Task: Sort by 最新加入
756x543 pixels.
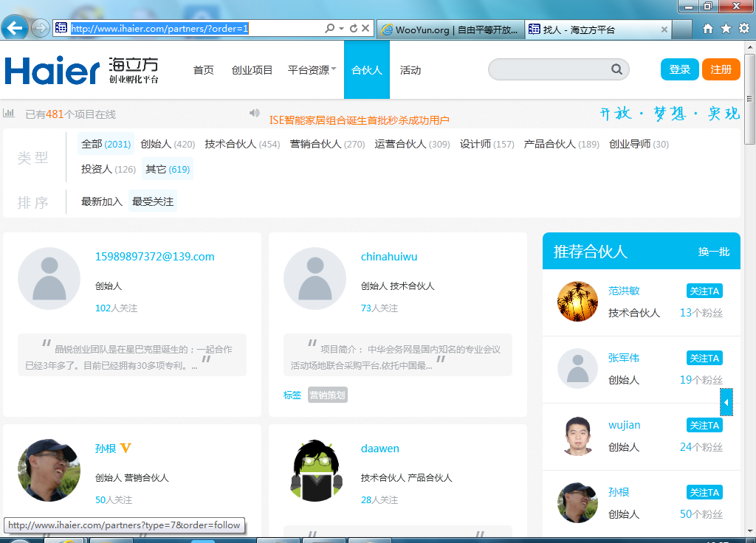Action: [x=102, y=201]
